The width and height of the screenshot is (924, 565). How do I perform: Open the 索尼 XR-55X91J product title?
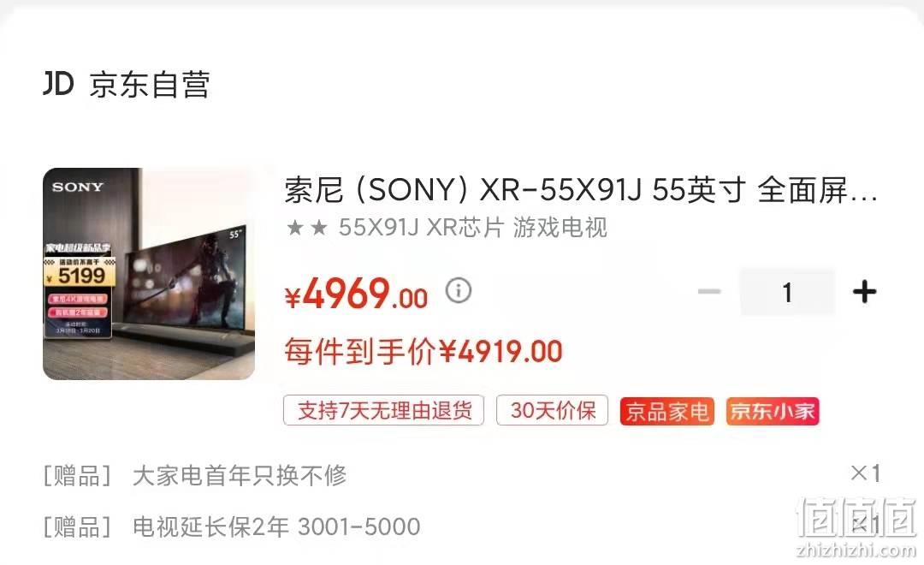click(581, 190)
